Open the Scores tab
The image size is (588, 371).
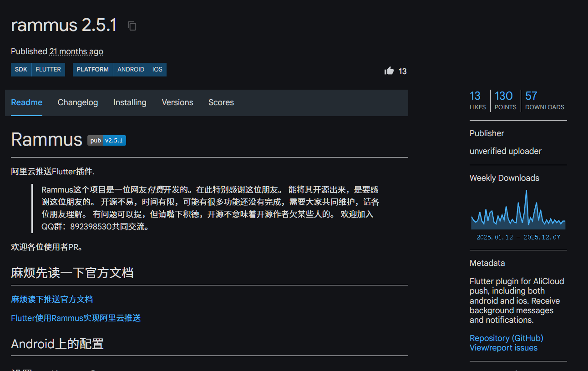[x=221, y=102]
